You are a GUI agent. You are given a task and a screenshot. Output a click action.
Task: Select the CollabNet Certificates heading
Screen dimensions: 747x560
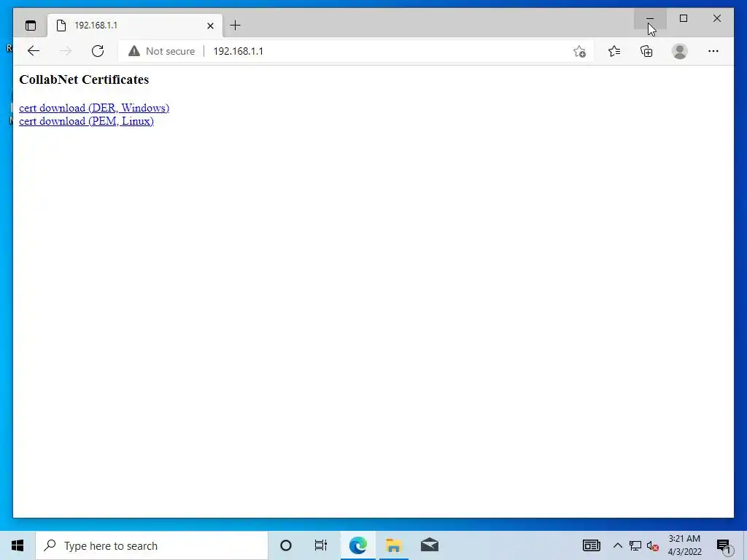point(84,79)
